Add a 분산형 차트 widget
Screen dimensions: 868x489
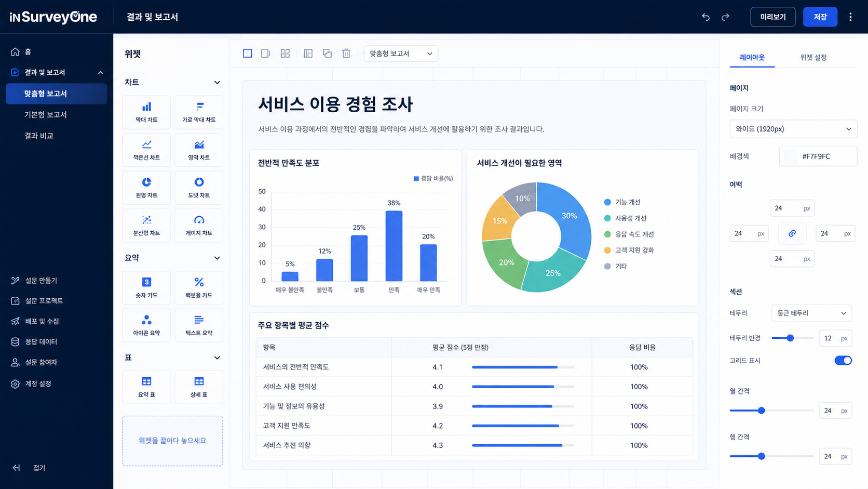pos(146,226)
